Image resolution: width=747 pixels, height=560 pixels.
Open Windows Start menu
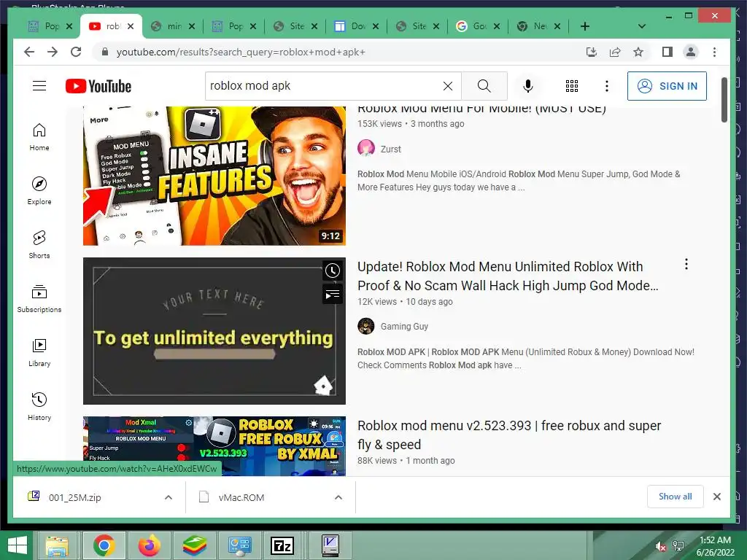17,545
